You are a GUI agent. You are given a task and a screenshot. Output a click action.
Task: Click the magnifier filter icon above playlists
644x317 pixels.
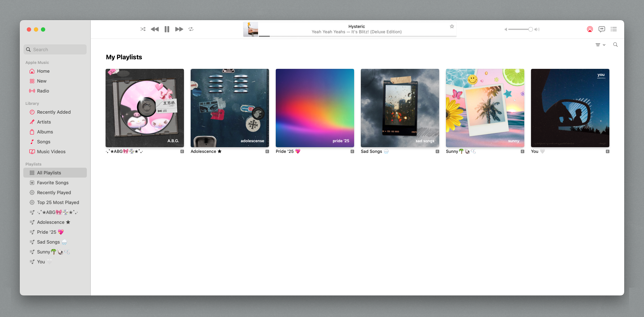coord(615,45)
